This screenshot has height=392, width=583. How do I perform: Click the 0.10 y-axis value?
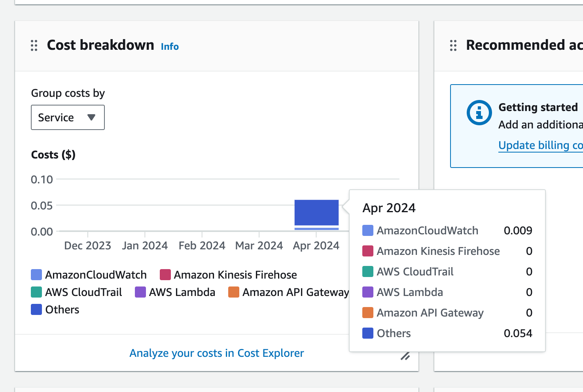[42, 179]
